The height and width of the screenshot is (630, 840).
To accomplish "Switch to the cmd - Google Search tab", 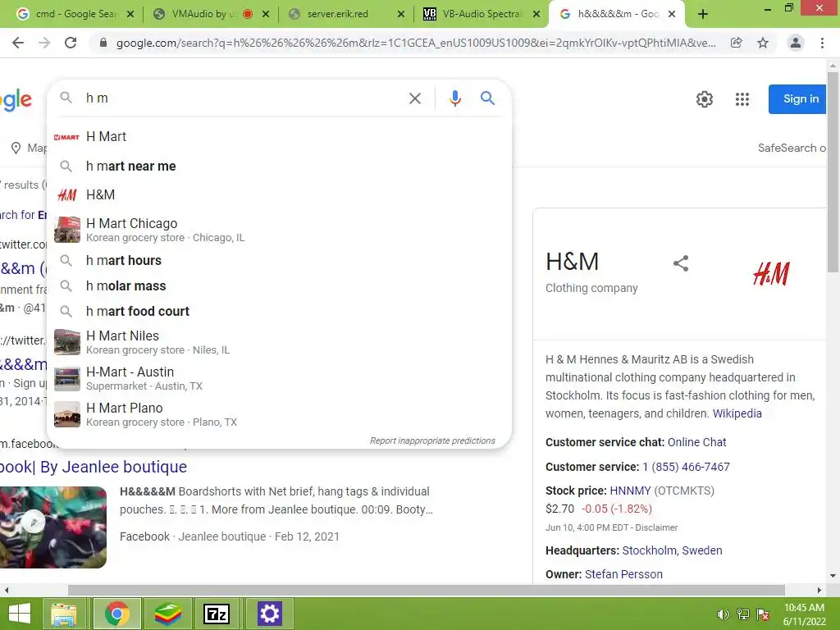I will tap(74, 14).
